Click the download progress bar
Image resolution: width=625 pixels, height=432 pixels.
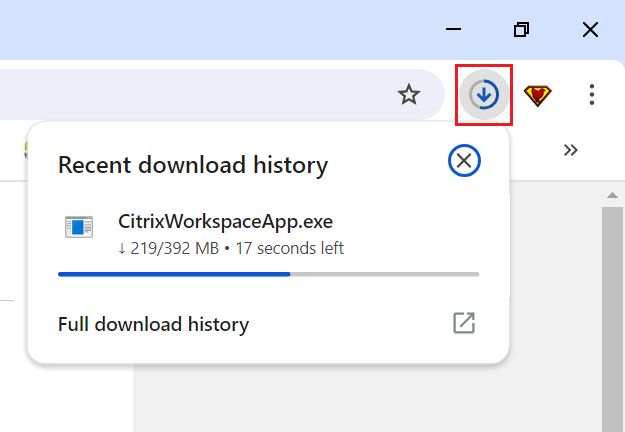[x=269, y=274]
